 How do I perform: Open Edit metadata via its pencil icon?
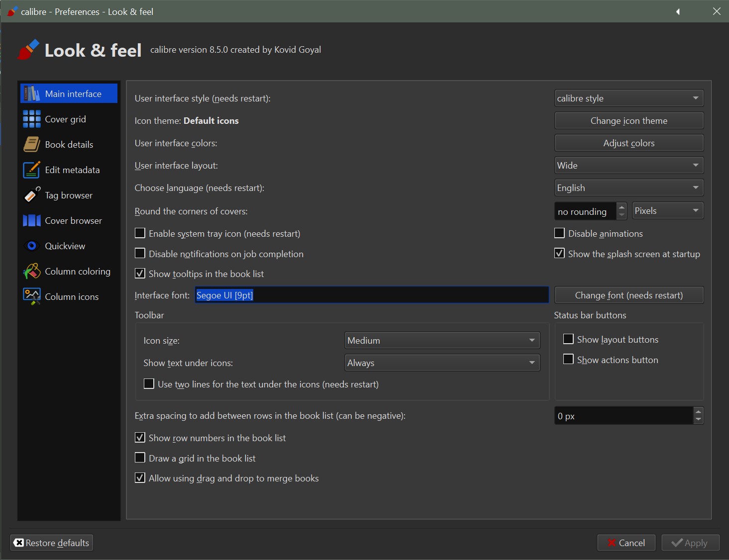[32, 170]
